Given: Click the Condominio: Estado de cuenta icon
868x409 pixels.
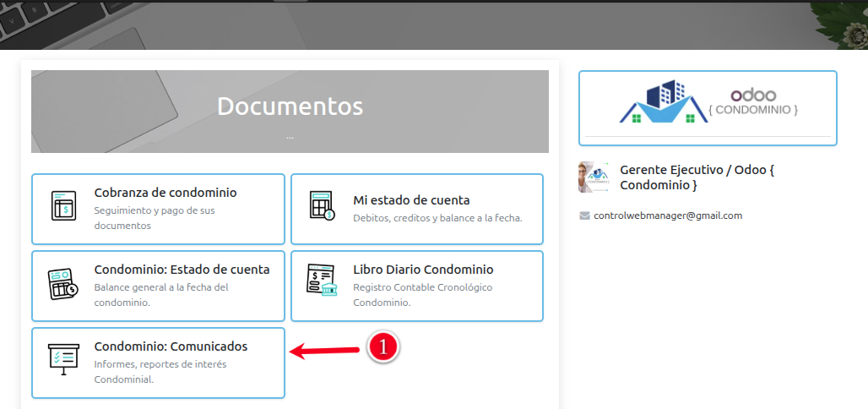Looking at the screenshot, I should click(63, 286).
